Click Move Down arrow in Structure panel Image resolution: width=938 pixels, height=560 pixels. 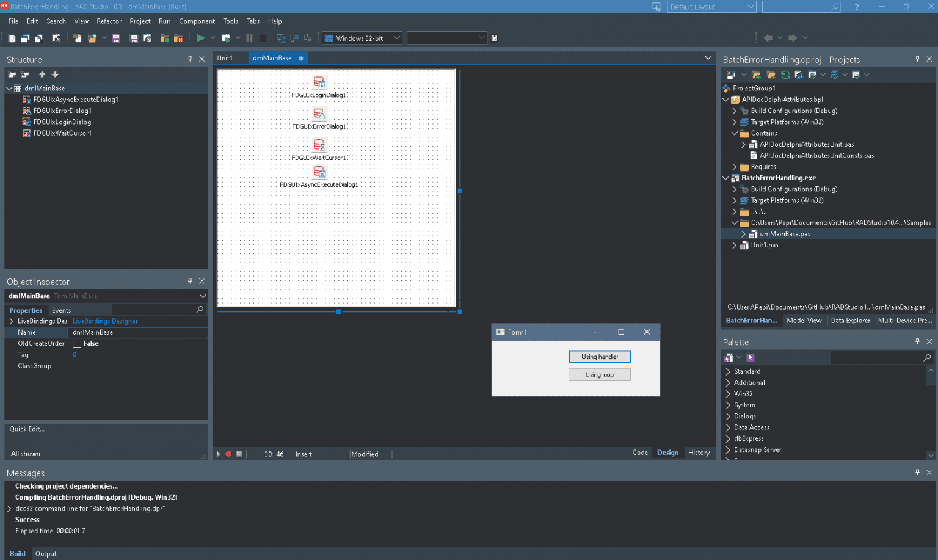[x=55, y=75]
